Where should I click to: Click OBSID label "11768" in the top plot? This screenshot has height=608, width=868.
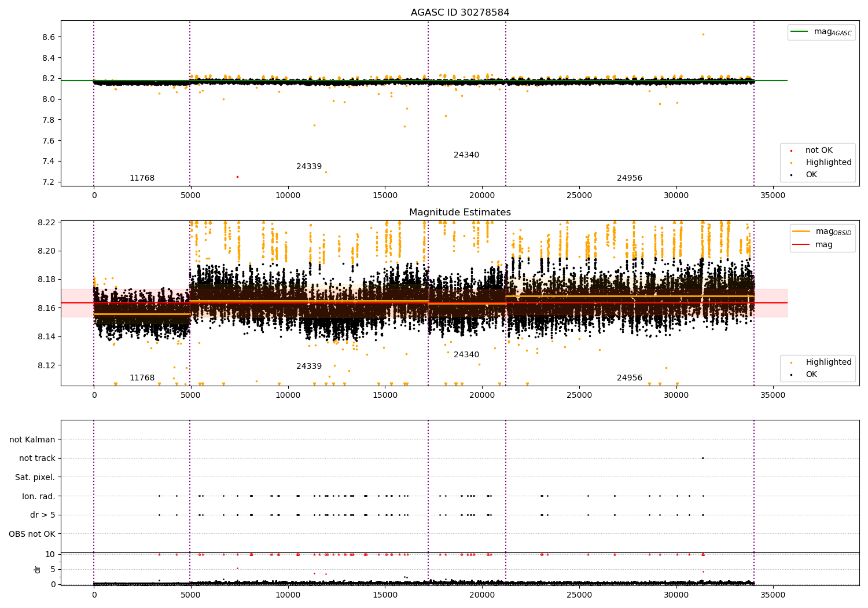tap(142, 178)
